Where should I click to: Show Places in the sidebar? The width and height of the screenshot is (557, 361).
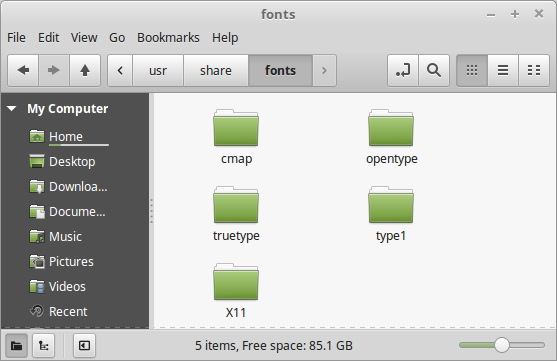[x=16, y=345]
